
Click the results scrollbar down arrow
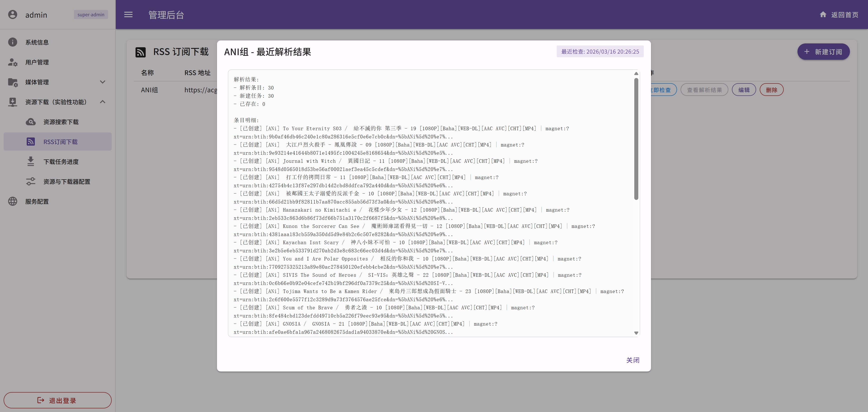click(x=636, y=333)
